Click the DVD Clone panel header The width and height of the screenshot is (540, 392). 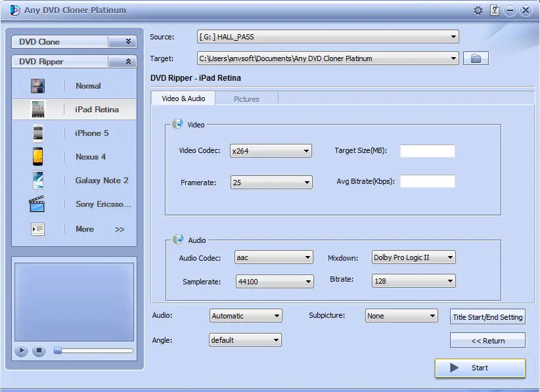pos(74,41)
